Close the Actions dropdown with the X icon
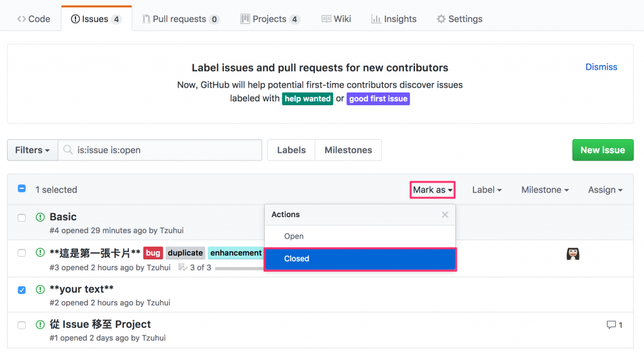The height and width of the screenshot is (355, 644). click(445, 215)
